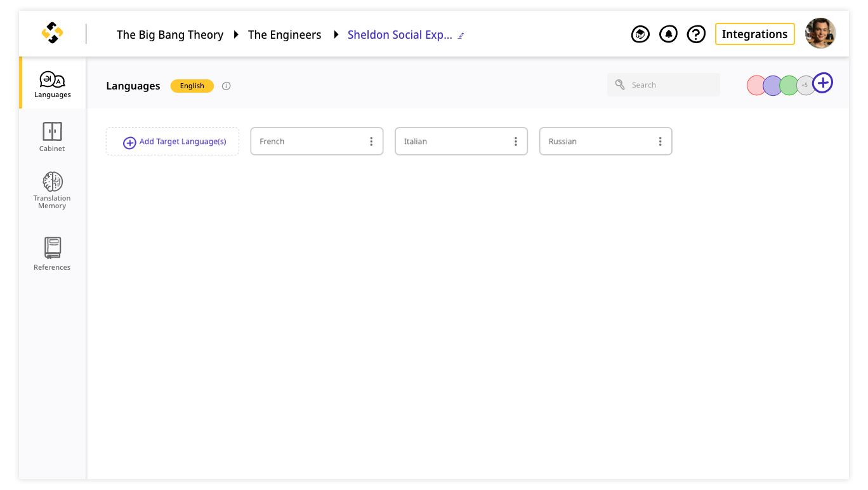Select the purple member avatar
868x490 pixels.
point(773,85)
